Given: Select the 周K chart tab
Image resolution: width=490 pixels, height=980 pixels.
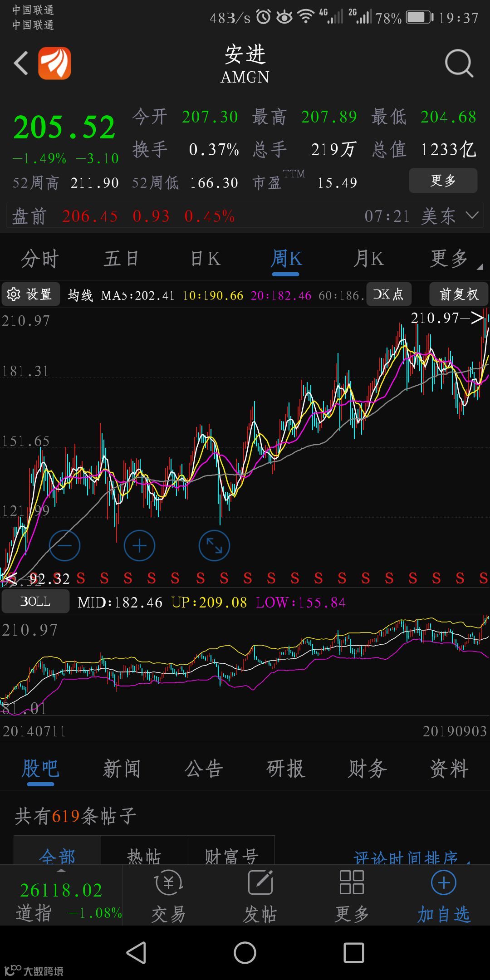Looking at the screenshot, I should click(x=286, y=259).
